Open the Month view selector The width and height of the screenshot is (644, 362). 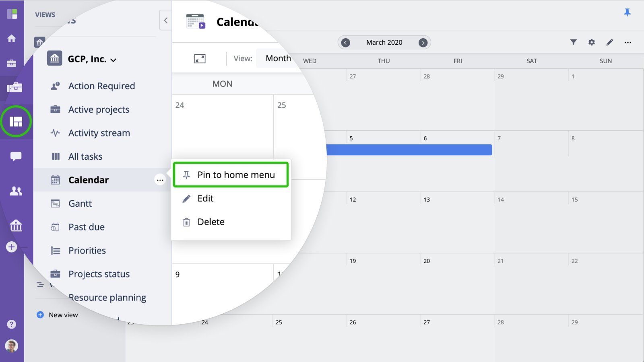coord(278,58)
